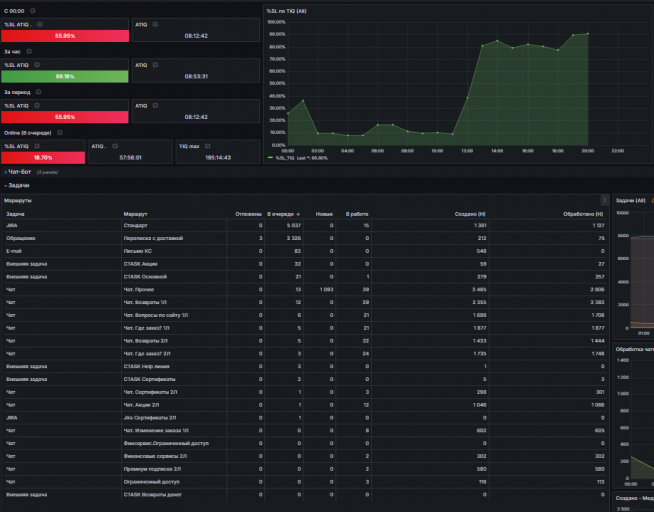Image resolution: width=654 pixels, height=512 pixels.
Task: Click info icon beside 'За час' heading
Action: click(x=29, y=51)
